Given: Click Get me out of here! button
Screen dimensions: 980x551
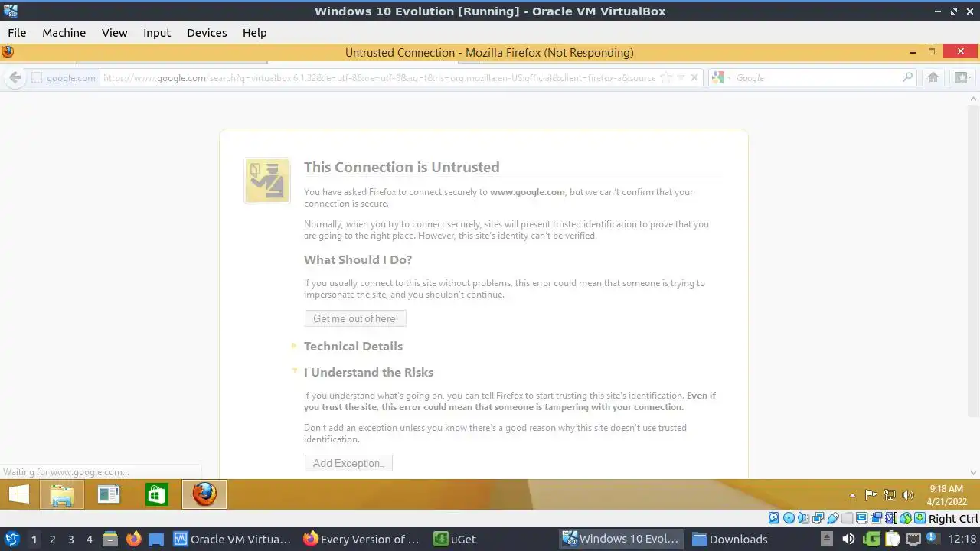Looking at the screenshot, I should pyautogui.click(x=355, y=318).
